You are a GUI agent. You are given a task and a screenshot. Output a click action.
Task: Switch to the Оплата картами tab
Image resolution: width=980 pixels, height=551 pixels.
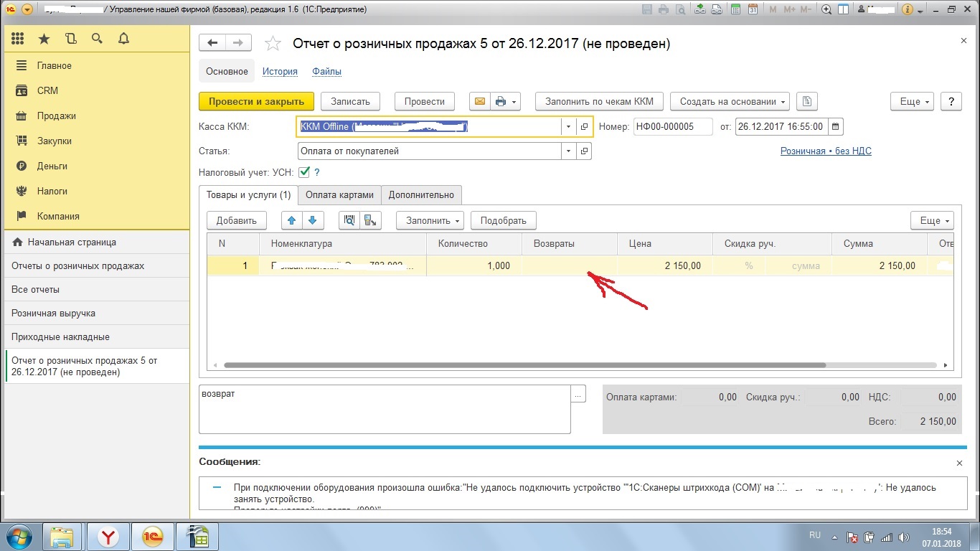pyautogui.click(x=339, y=194)
